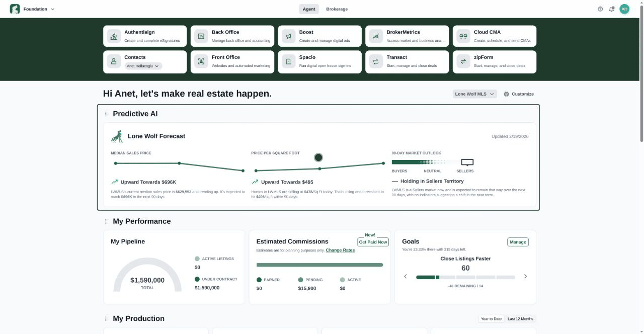Click the 'EARNED' commissions legend label
644x334 pixels.
click(272, 280)
